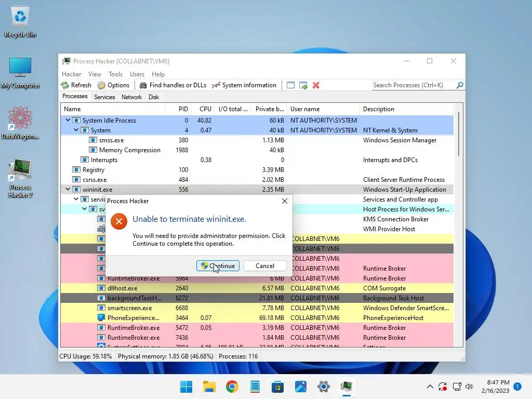Click the find window and thread icon

point(303,85)
